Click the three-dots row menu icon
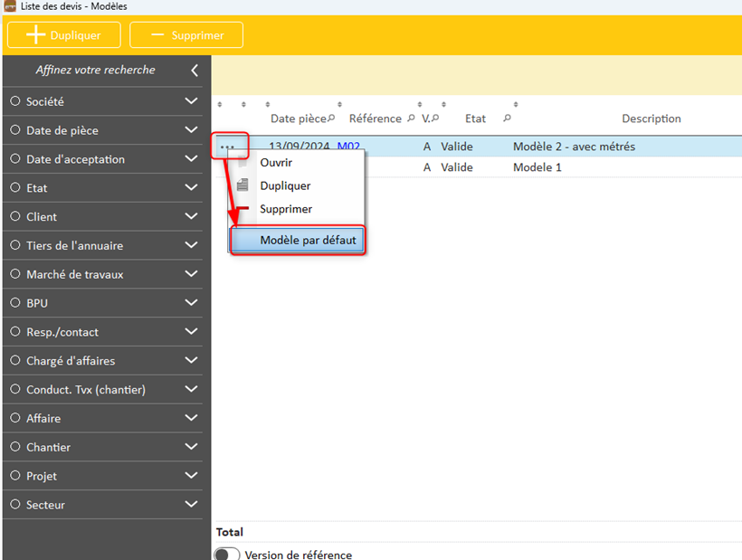The height and width of the screenshot is (560, 742). click(228, 147)
